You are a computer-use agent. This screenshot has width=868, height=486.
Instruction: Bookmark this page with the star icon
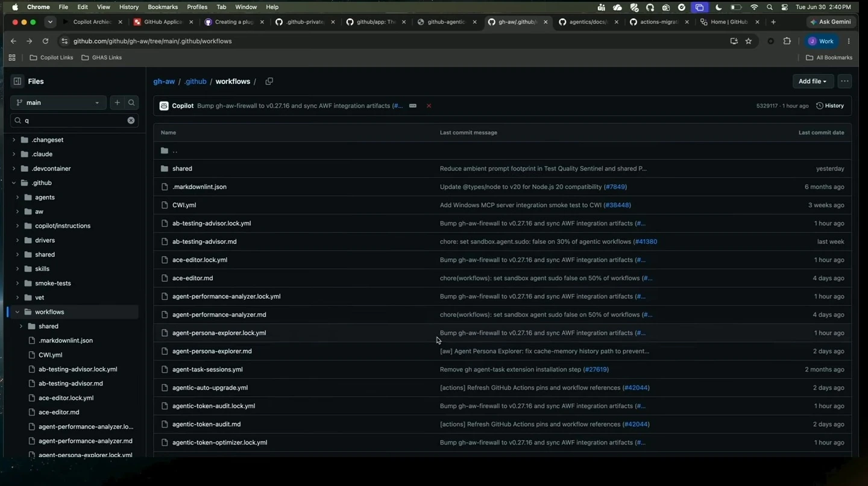click(749, 41)
